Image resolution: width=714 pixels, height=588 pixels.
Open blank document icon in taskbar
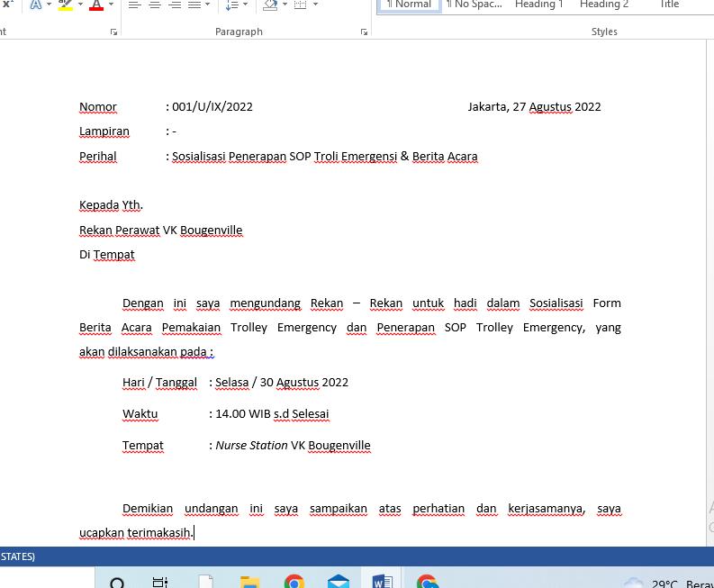point(205,582)
